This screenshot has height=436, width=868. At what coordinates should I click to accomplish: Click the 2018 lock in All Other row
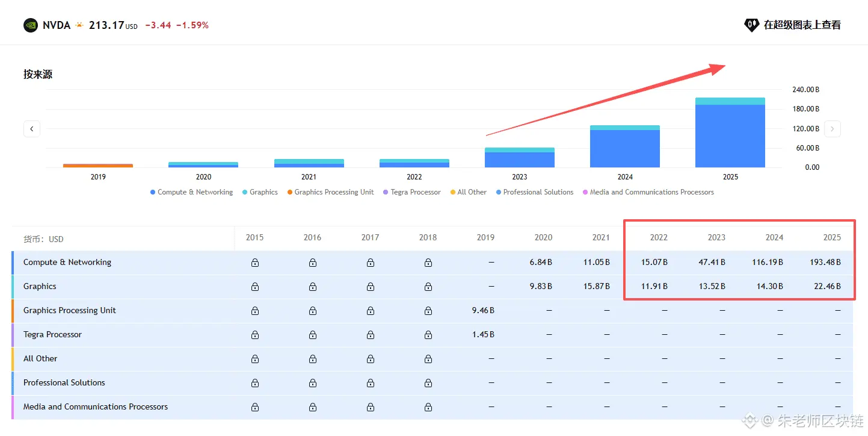coord(428,359)
